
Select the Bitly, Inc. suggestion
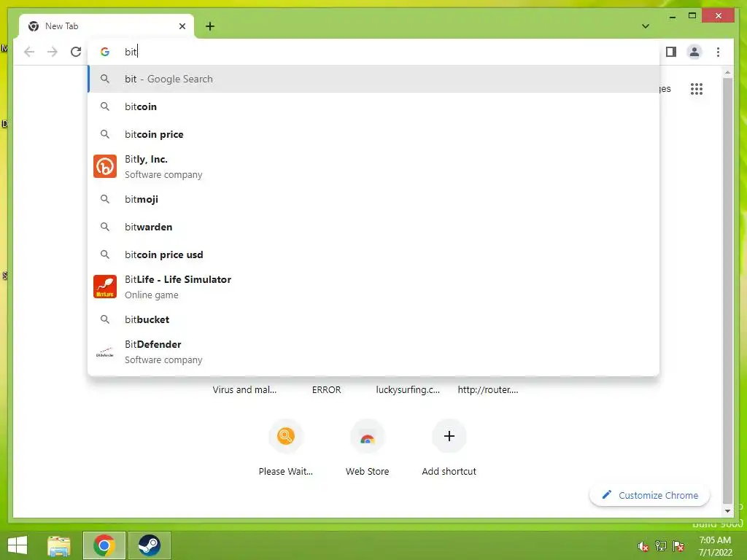click(x=373, y=167)
